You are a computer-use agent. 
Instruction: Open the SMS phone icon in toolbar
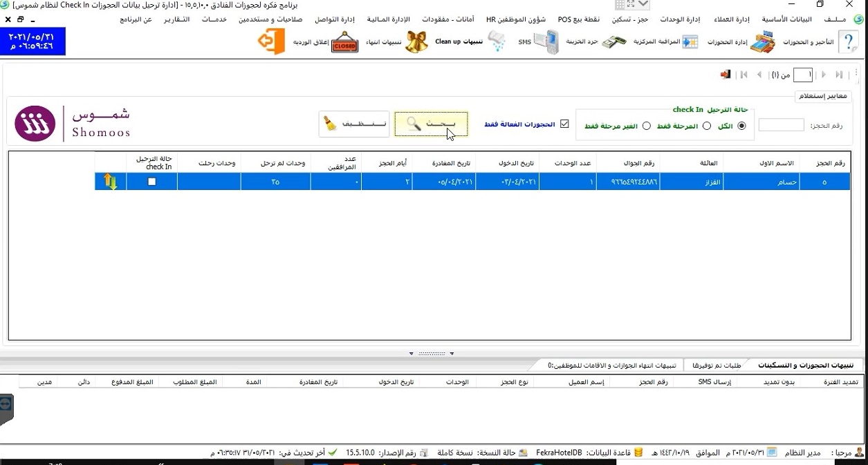click(546, 42)
